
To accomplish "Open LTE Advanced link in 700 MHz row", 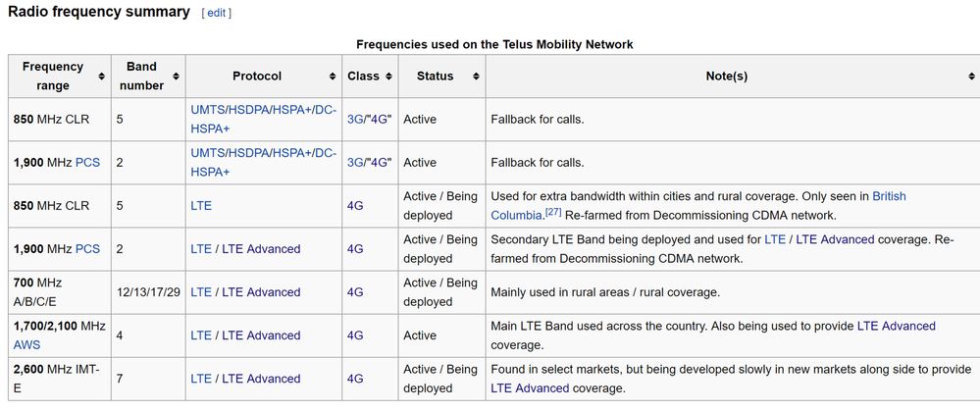I will point(261,292).
